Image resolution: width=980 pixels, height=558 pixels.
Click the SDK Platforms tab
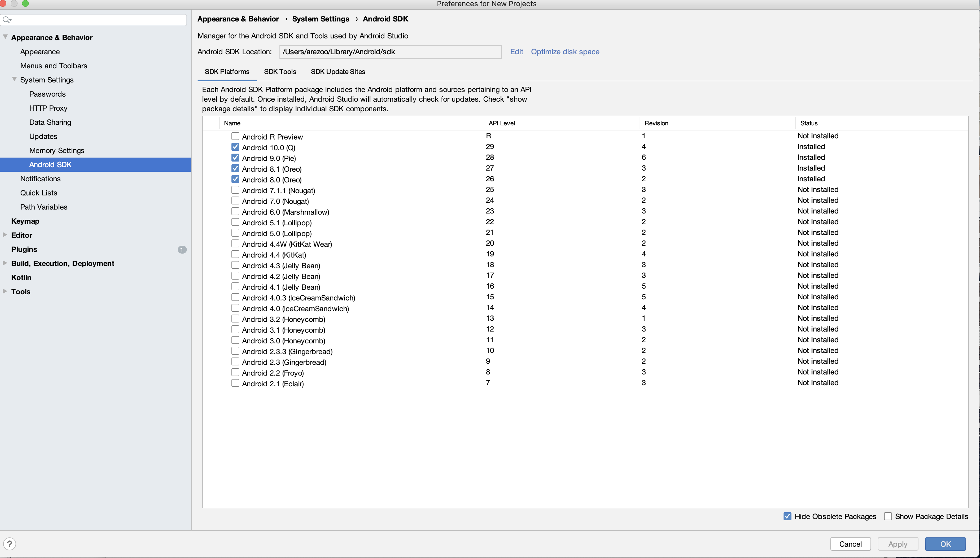(227, 72)
